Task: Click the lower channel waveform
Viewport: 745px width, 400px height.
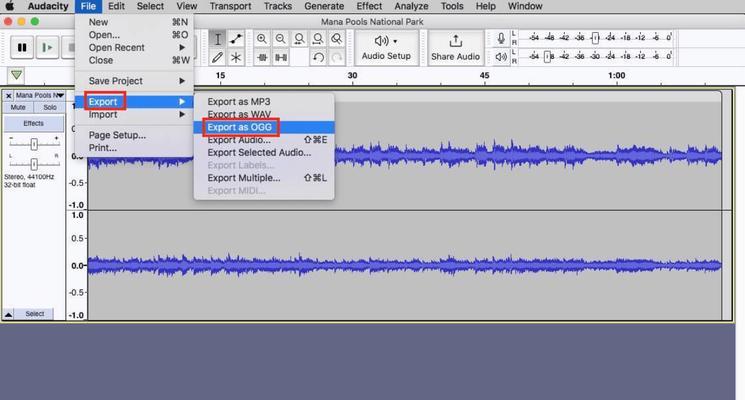Action: click(404, 265)
